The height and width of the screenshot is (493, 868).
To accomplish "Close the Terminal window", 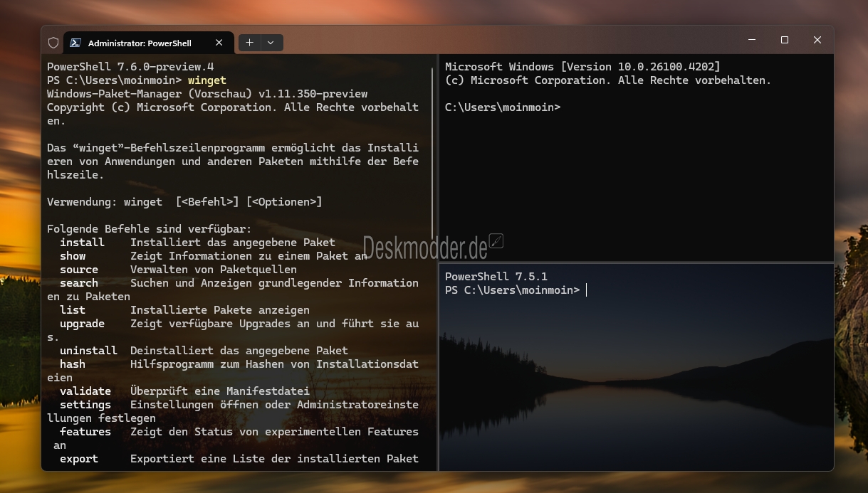I will pyautogui.click(x=817, y=40).
